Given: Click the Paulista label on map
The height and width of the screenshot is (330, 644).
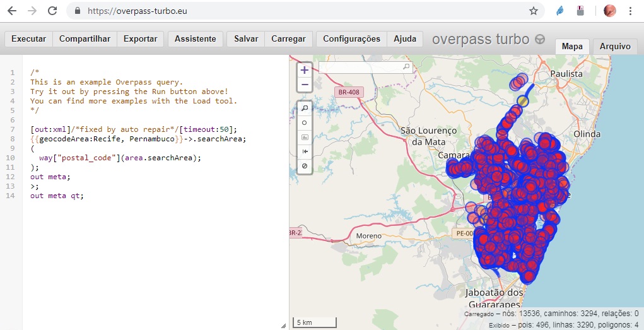Looking at the screenshot, I should pyautogui.click(x=566, y=74).
